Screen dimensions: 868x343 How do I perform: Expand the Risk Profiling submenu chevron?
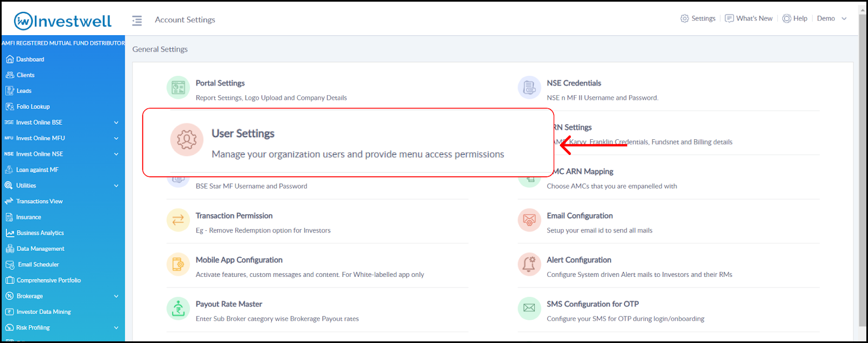tap(116, 327)
